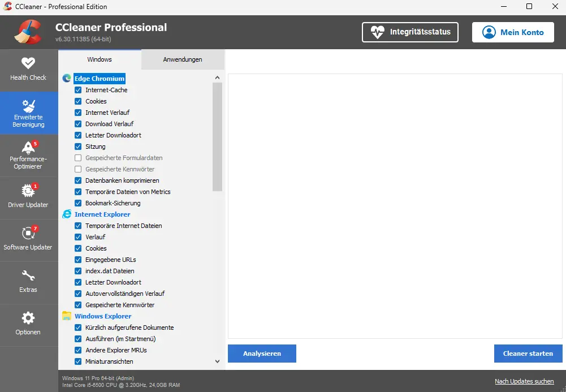
Task: Uncheck Internet-Cache under Edge Chromium
Action: tap(78, 90)
